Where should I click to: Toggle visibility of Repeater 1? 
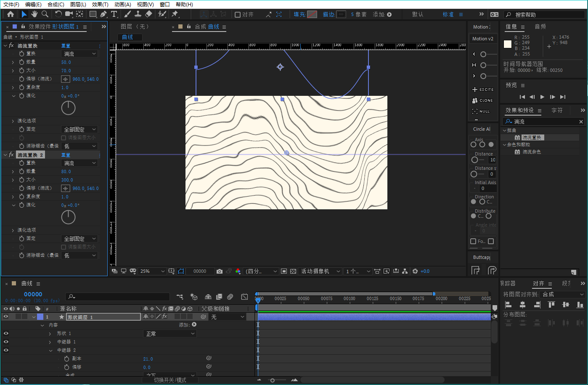6,342
